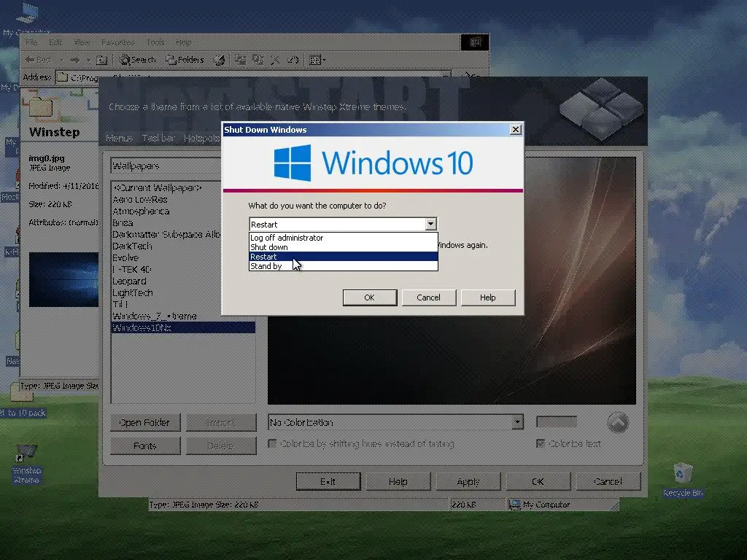Select the highlighted 'Restart' list option
747x560 pixels.
click(343, 257)
